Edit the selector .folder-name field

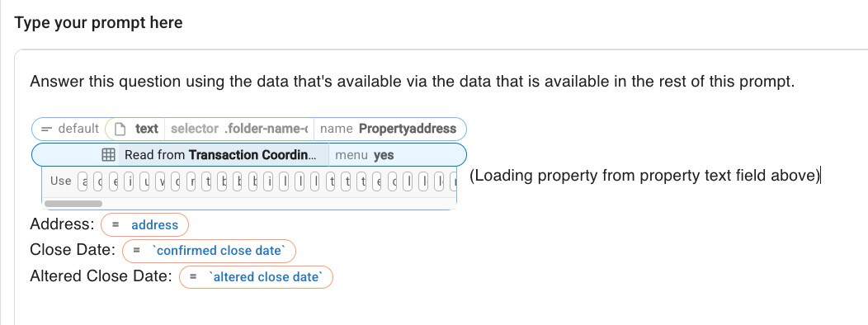(x=238, y=129)
